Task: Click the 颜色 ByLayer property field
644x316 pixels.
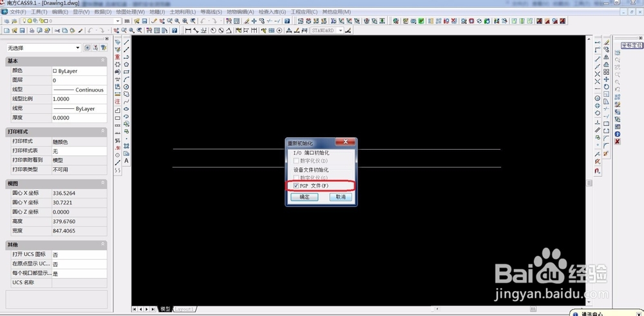Action: click(x=79, y=71)
